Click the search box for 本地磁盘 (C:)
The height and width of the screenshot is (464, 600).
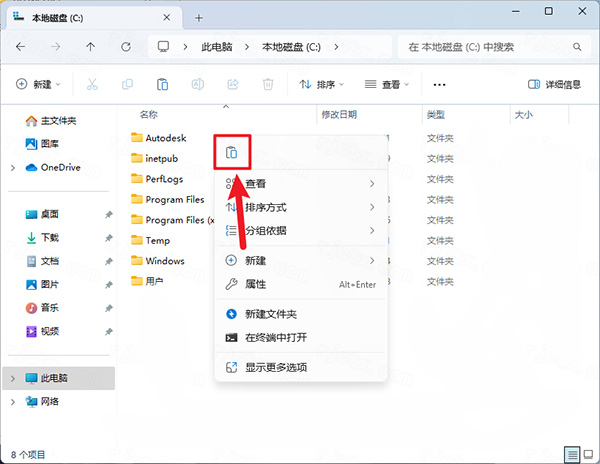coord(494,47)
